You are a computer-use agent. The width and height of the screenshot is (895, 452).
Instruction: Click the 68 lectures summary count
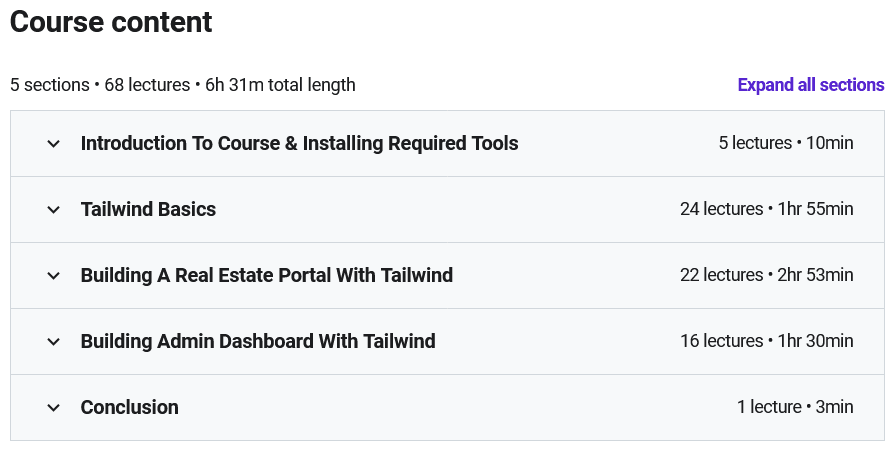147,85
